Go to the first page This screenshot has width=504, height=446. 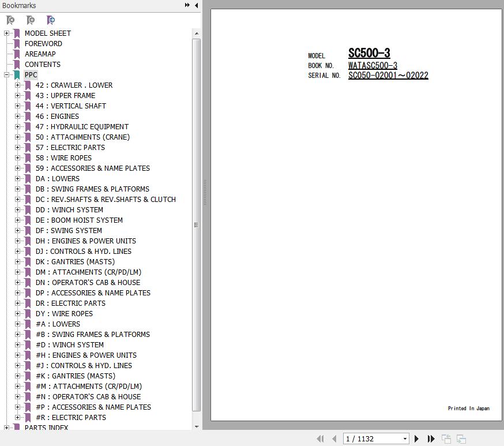(x=320, y=438)
